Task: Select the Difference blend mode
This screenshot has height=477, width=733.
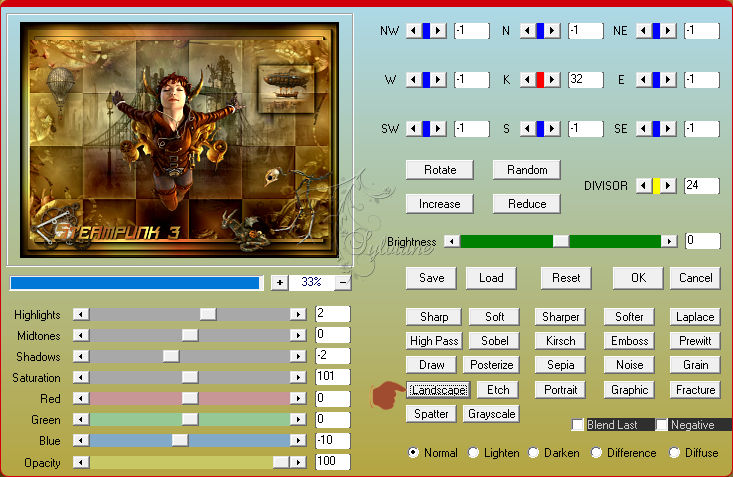Action: click(x=596, y=453)
